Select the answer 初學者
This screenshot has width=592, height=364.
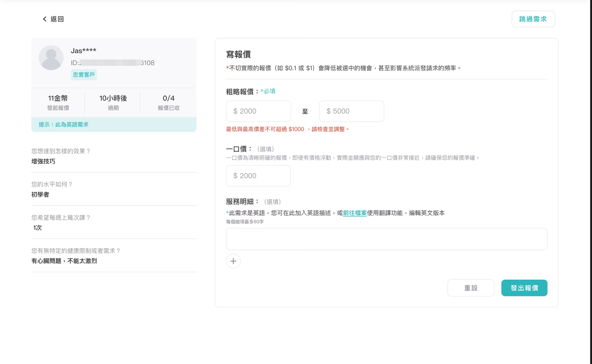tap(40, 194)
